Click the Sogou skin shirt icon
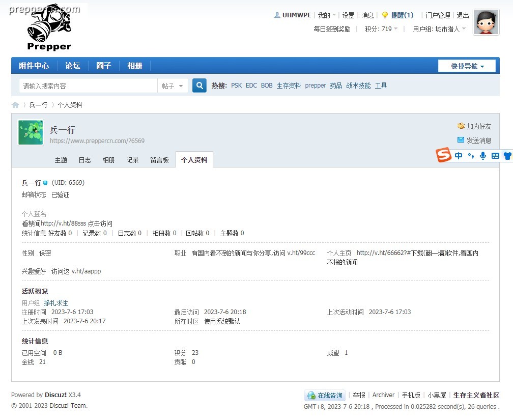Image resolution: width=513 pixels, height=420 pixels. [x=508, y=156]
